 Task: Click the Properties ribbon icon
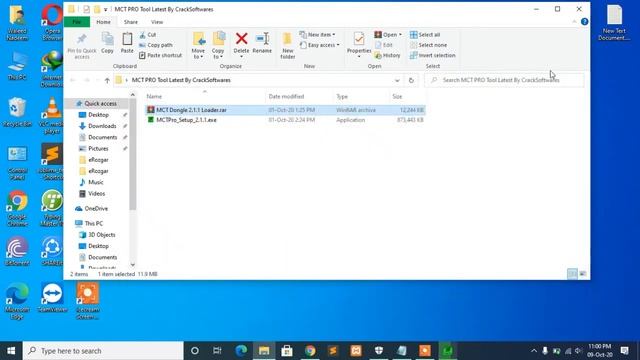click(359, 43)
